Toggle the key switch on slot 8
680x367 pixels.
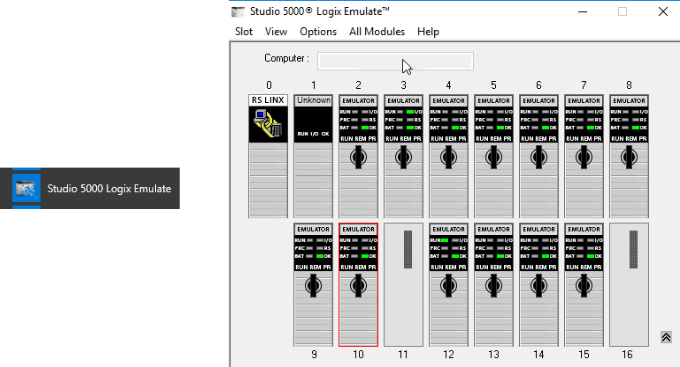point(629,157)
